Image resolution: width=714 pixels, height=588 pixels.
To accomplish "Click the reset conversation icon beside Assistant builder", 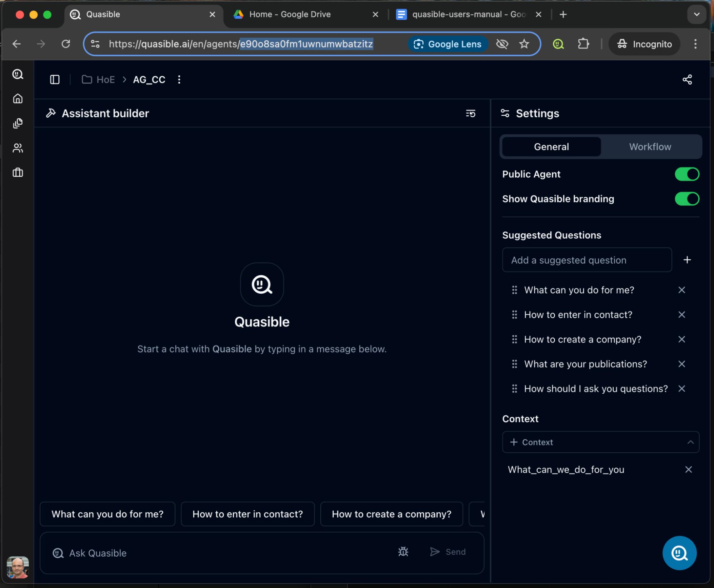I will pyautogui.click(x=470, y=113).
